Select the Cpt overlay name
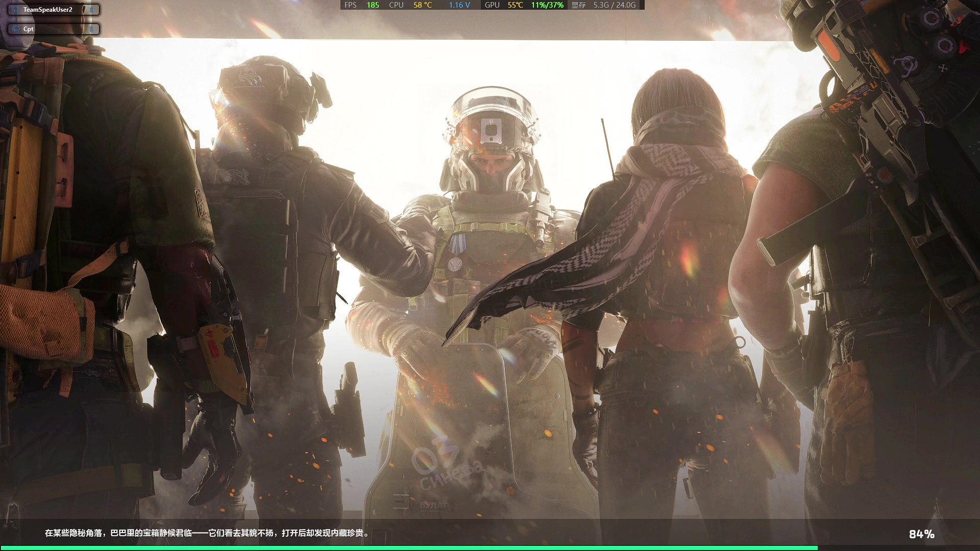 (29, 29)
